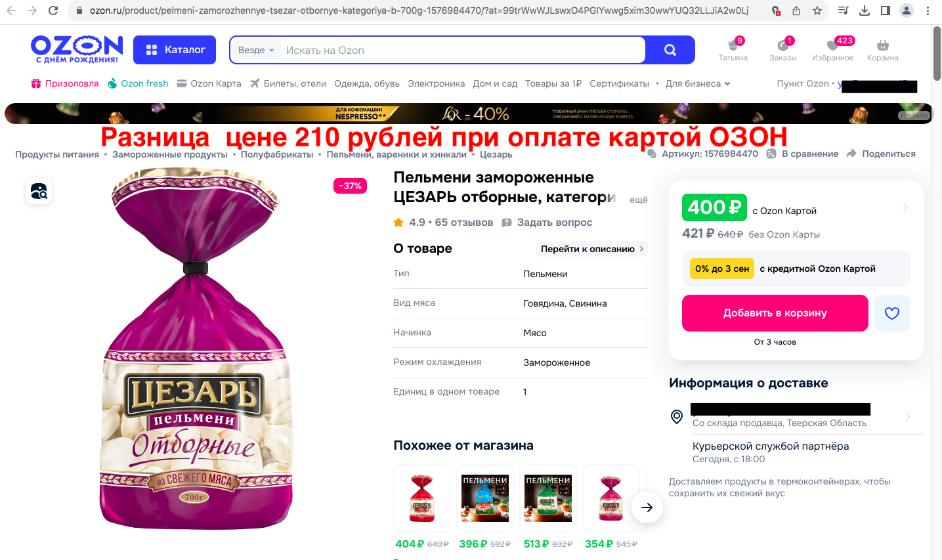Toggle heart to add product to favorites

(891, 313)
